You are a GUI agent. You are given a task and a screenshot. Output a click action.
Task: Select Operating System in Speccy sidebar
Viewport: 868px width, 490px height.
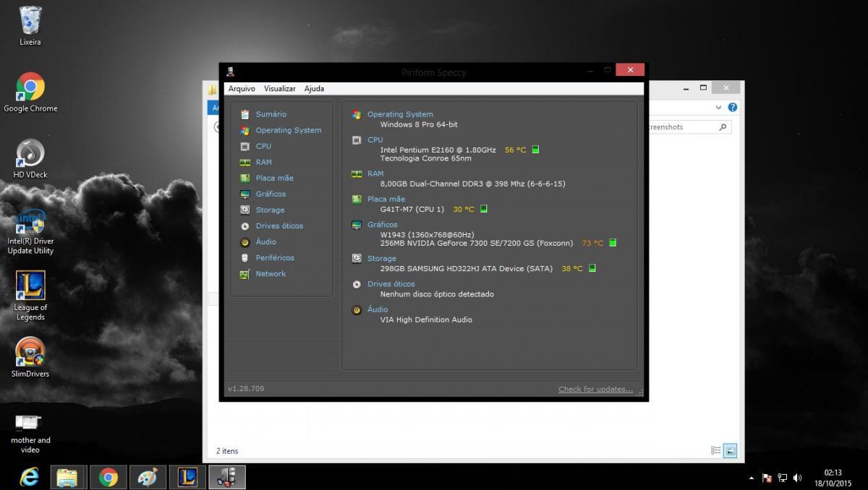288,130
